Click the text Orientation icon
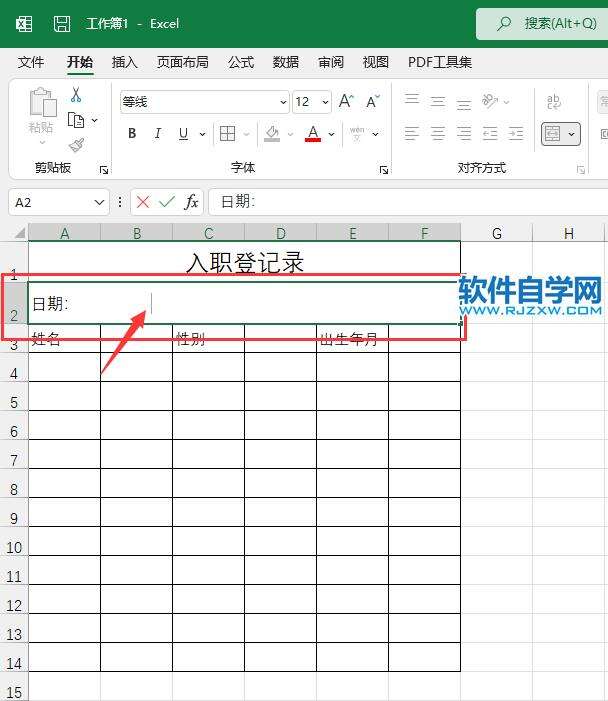Screen dimensions: 608x701 pos(490,101)
